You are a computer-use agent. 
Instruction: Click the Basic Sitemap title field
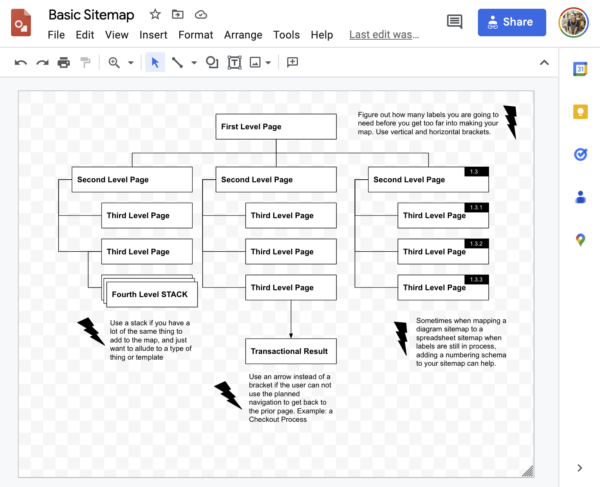[91, 15]
